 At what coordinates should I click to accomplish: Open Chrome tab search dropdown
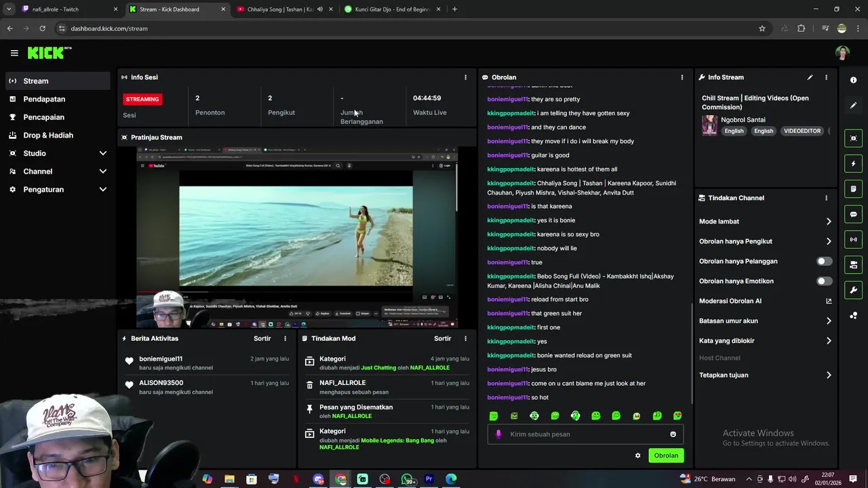pos(9,9)
